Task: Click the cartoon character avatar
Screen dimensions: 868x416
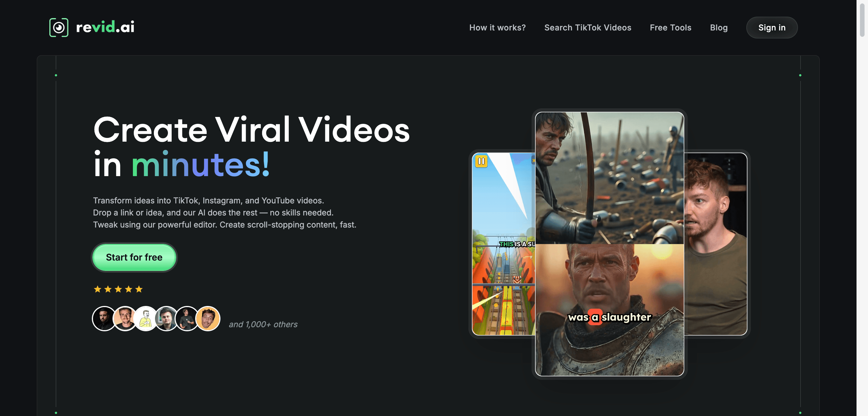Action: point(146,319)
